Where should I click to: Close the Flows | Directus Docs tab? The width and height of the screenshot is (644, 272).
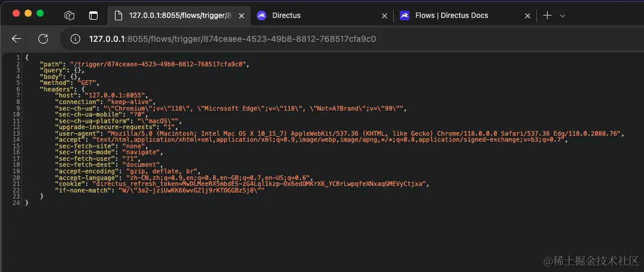pos(527,16)
